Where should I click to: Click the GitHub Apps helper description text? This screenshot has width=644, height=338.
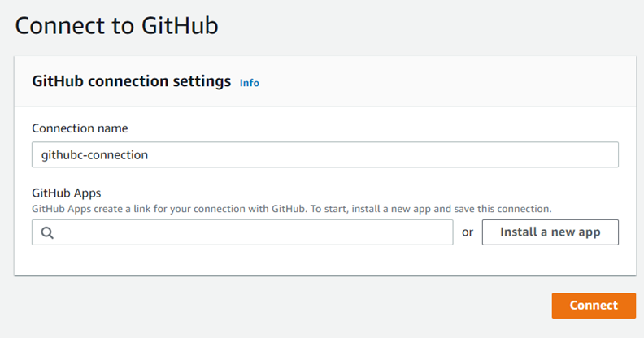(x=163, y=209)
